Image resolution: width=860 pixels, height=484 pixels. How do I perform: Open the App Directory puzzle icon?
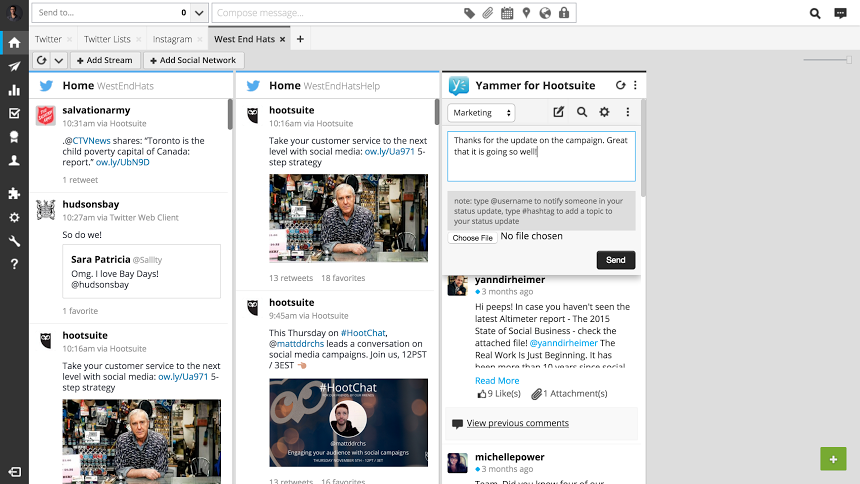(14, 193)
